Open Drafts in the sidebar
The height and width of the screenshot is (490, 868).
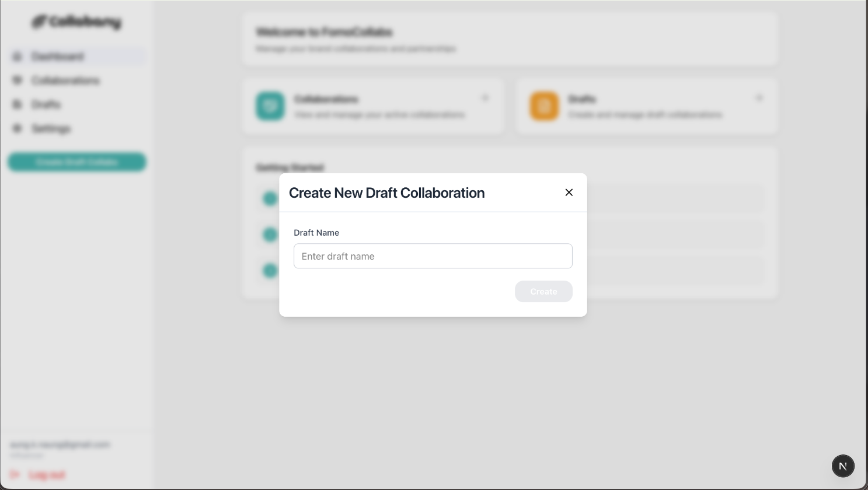[76, 104]
